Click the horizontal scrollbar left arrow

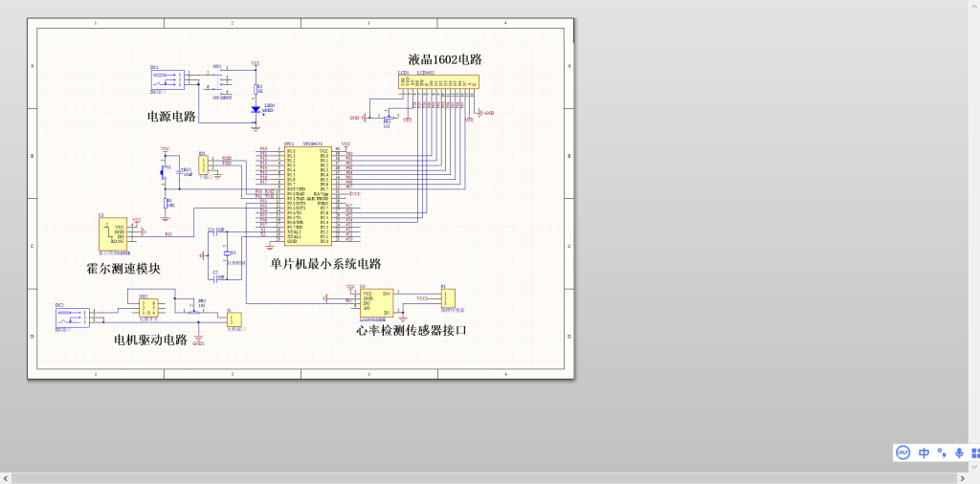pyautogui.click(x=6, y=478)
